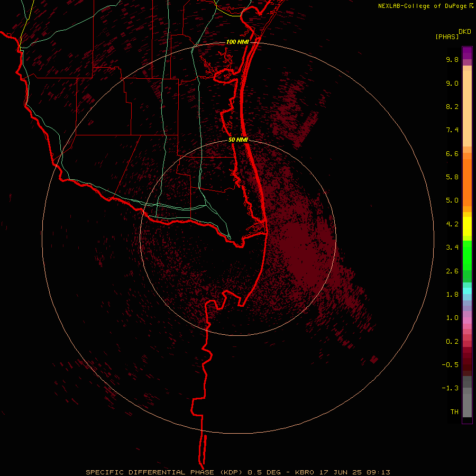Click the yellow band beside 4.2 on color bar
Screen dimensions: 476x476
(467, 226)
